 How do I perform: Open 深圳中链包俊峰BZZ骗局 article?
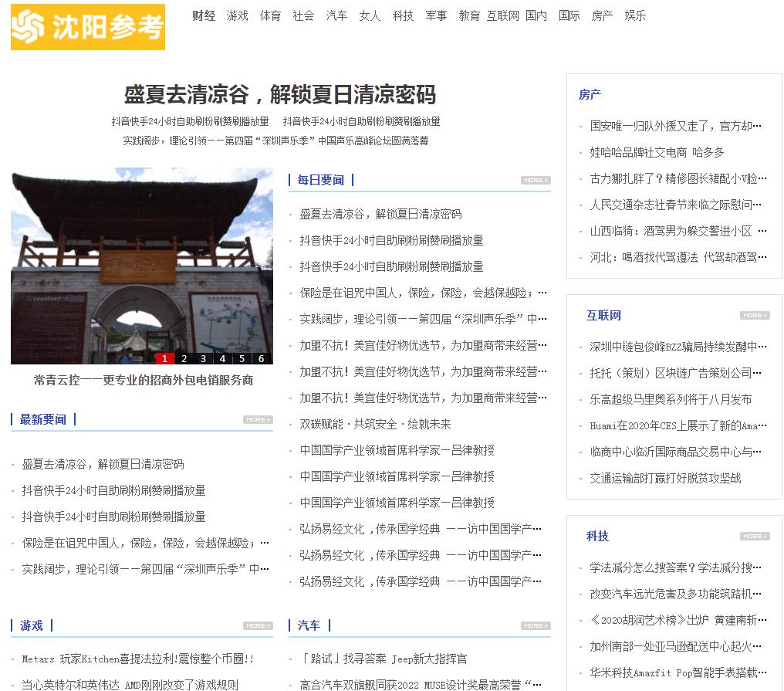pyautogui.click(x=678, y=347)
